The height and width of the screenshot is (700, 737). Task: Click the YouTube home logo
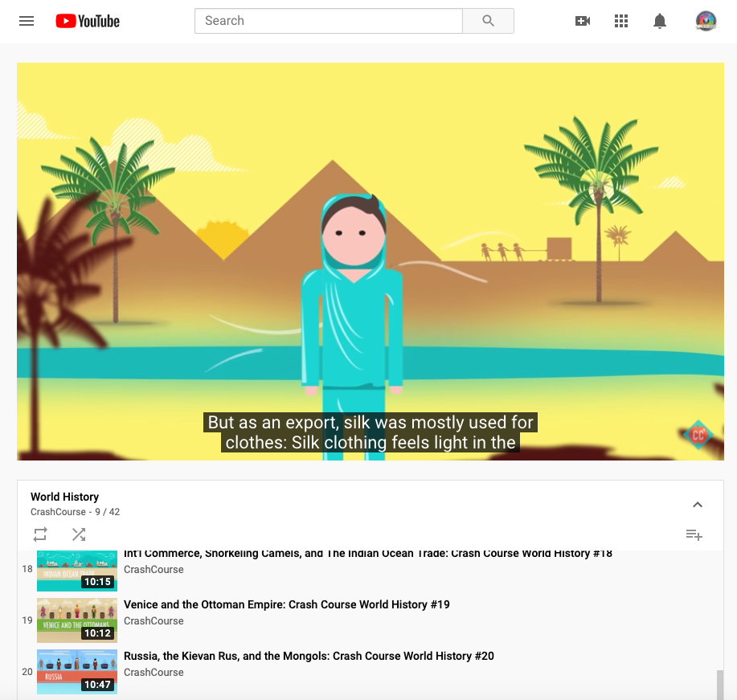coord(88,21)
